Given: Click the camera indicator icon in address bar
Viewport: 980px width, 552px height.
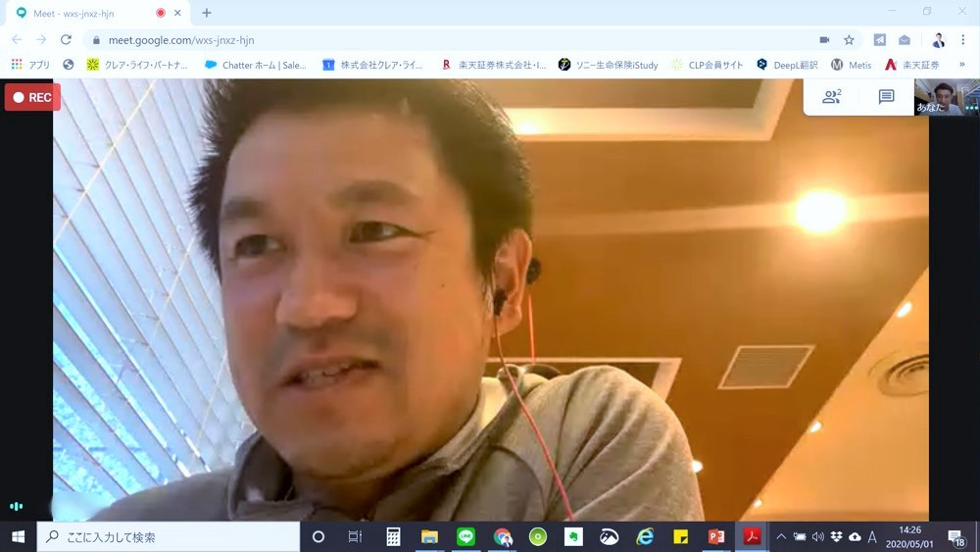Looking at the screenshot, I should tap(824, 40).
